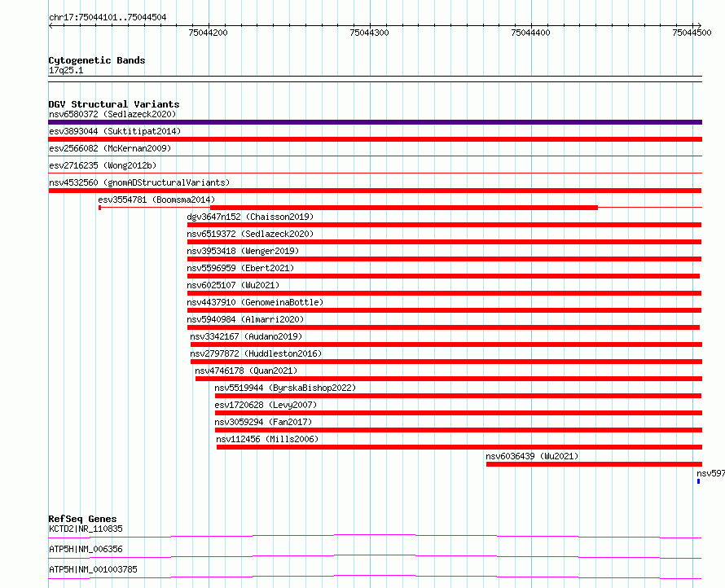Click the esv3554781 (Boomsma2014) variant label
The image size is (725, 588).
pos(156,200)
